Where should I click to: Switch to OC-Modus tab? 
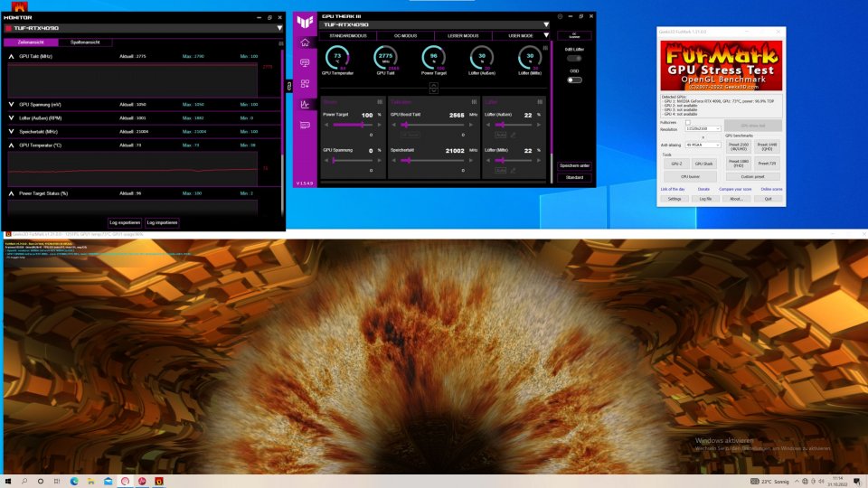click(405, 35)
